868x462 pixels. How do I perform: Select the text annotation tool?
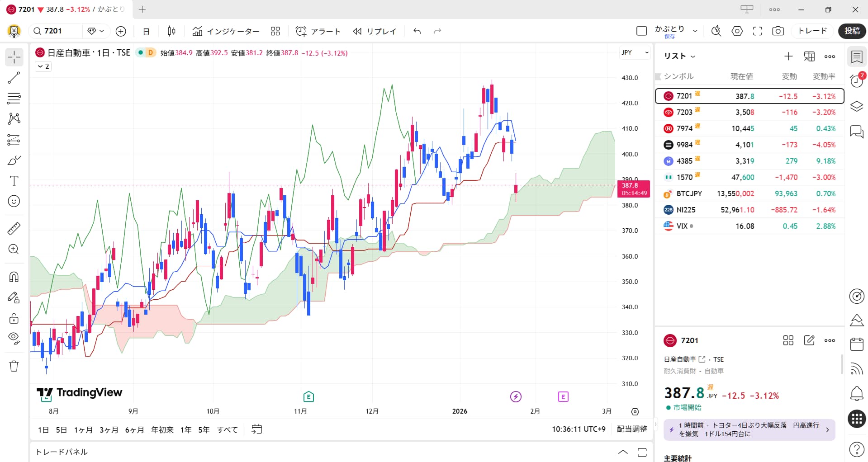tap(14, 181)
